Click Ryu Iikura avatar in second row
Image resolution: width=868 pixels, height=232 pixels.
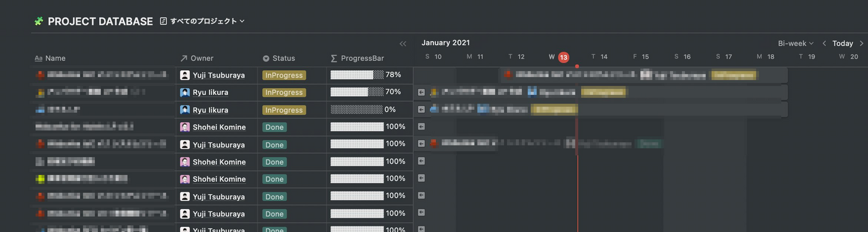pos(185,92)
